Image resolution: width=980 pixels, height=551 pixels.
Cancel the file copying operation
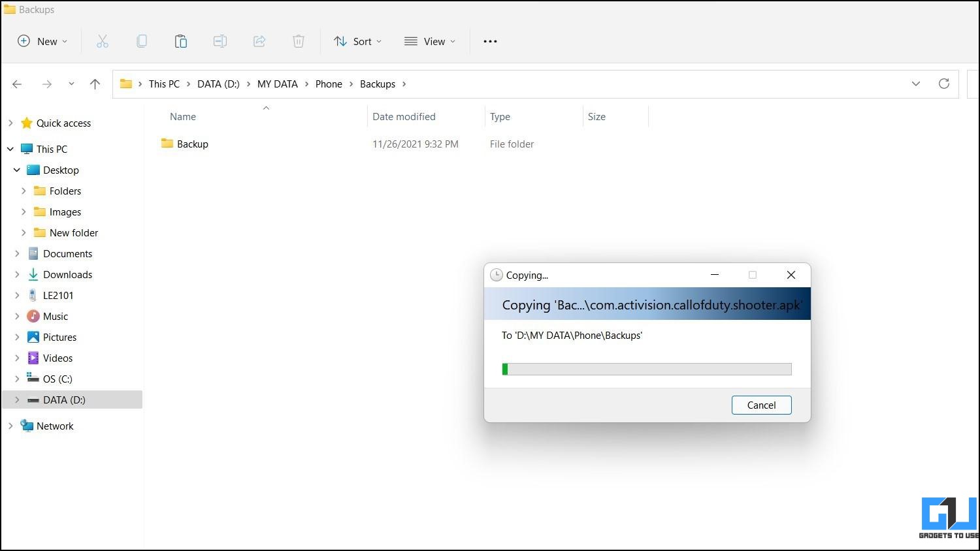(761, 405)
